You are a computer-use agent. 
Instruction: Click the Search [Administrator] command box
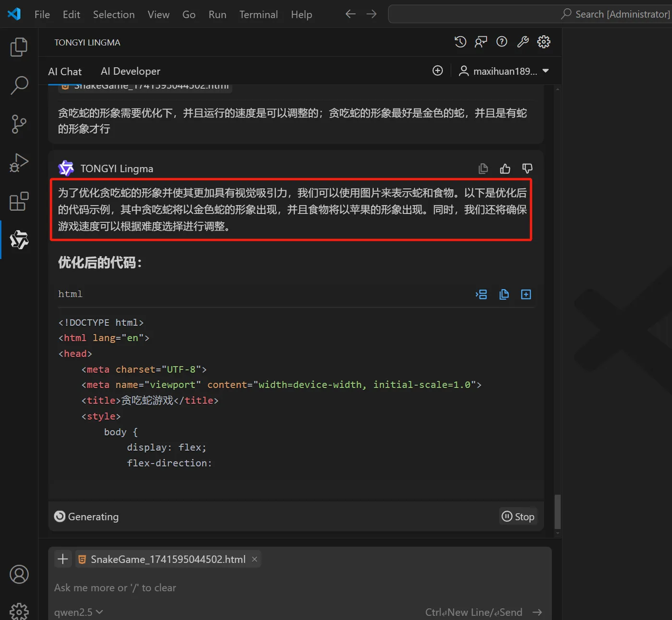tap(530, 14)
